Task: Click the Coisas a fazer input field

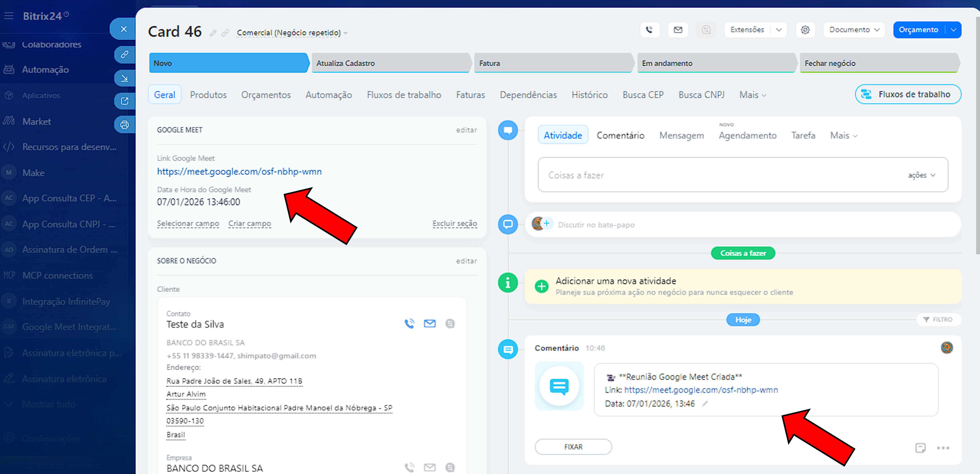Action: click(x=715, y=175)
